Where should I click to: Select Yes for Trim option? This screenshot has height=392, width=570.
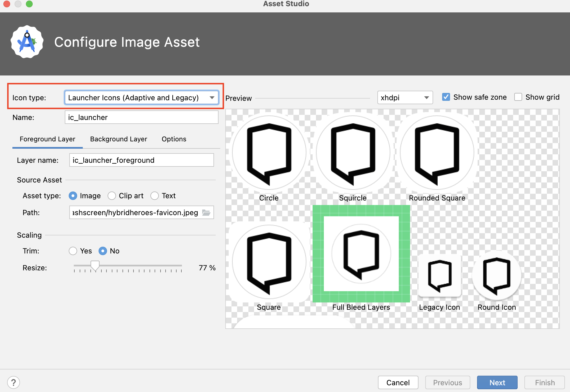tap(73, 251)
